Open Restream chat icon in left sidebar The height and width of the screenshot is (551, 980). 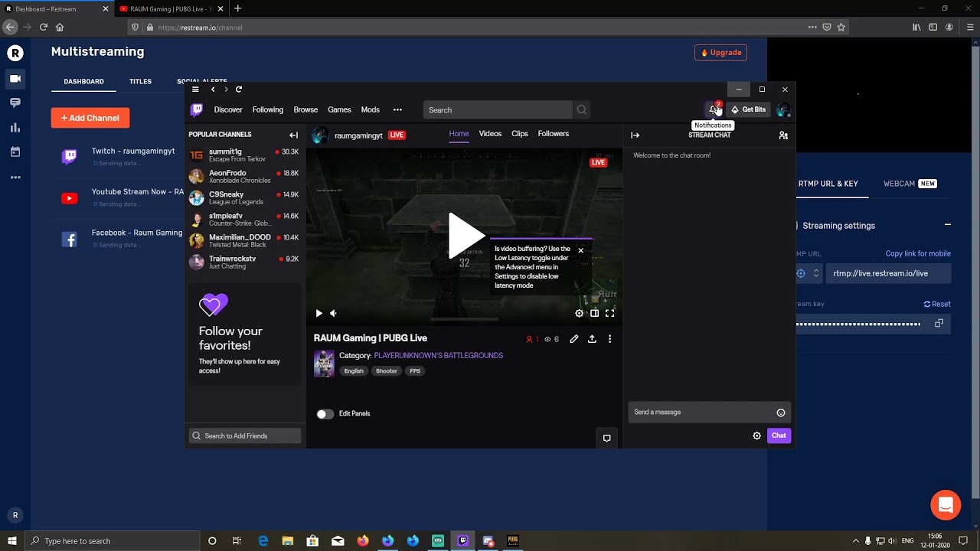click(15, 103)
